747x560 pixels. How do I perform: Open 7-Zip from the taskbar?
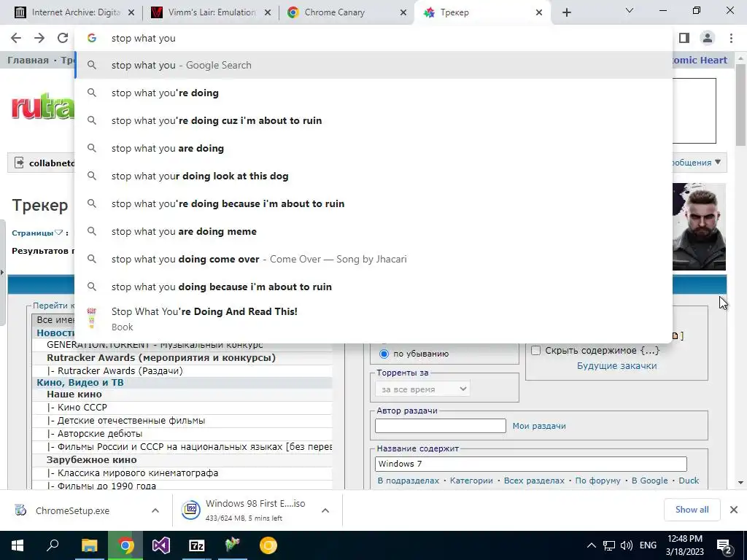coord(197,545)
